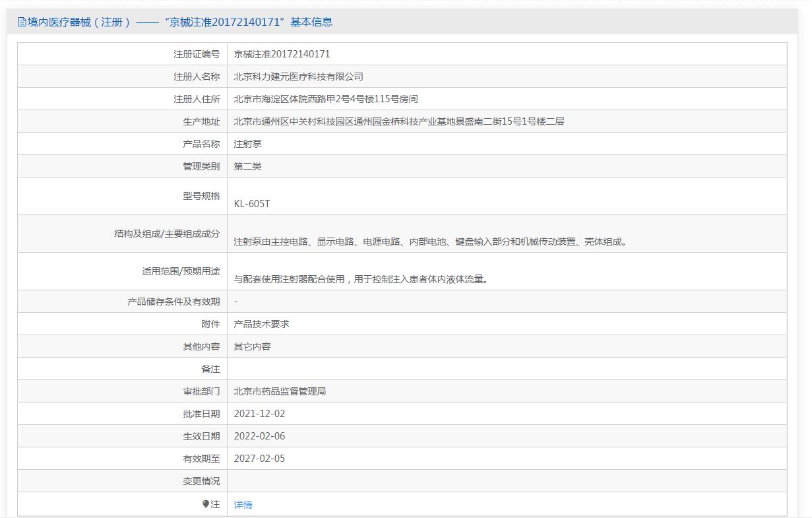
Task: Select model spec value KL-605T
Action: (252, 204)
